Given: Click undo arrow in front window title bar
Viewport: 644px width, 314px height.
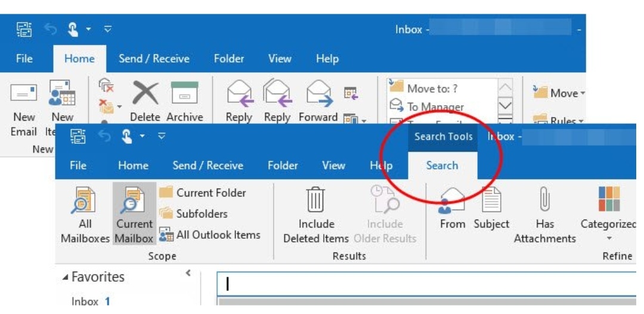Looking at the screenshot, I should (104, 136).
